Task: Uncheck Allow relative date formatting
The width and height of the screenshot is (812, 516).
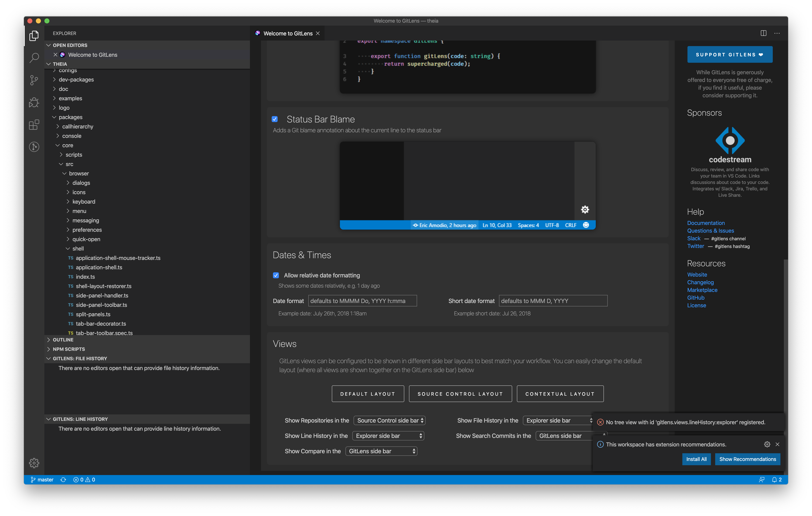Action: (276, 275)
